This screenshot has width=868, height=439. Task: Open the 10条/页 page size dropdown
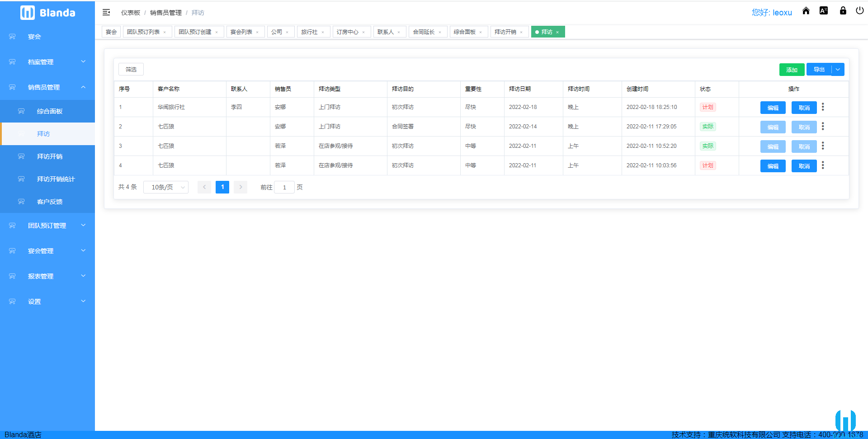click(166, 187)
